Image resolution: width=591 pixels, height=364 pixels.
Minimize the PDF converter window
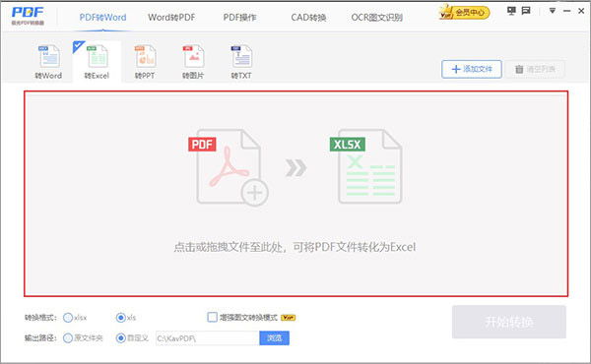pos(566,11)
